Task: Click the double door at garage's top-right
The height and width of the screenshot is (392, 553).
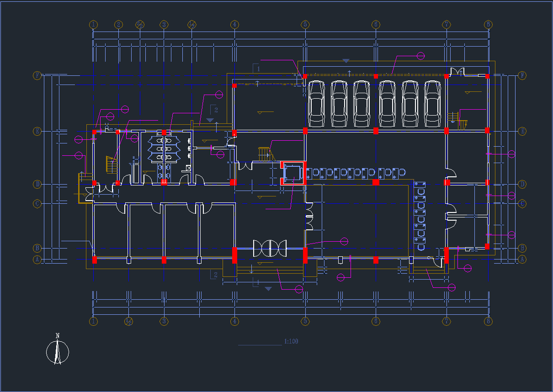Action: (x=457, y=72)
